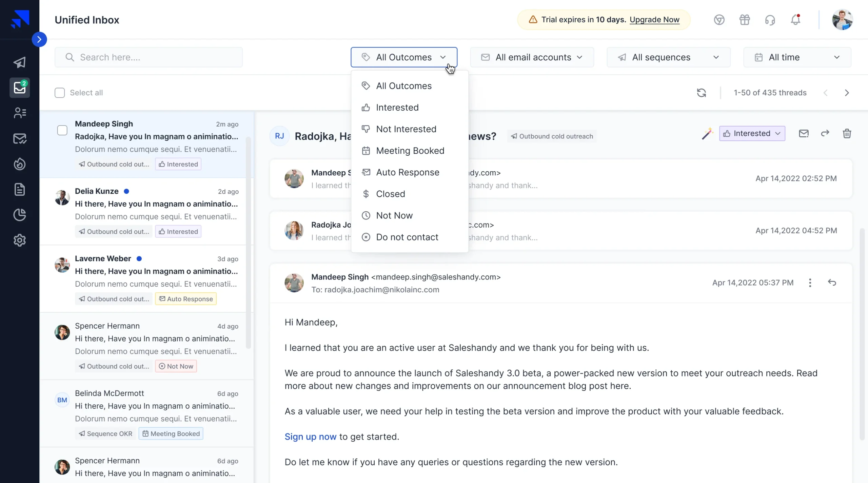
Task: Check the Select all checkbox
Action: 60,93
